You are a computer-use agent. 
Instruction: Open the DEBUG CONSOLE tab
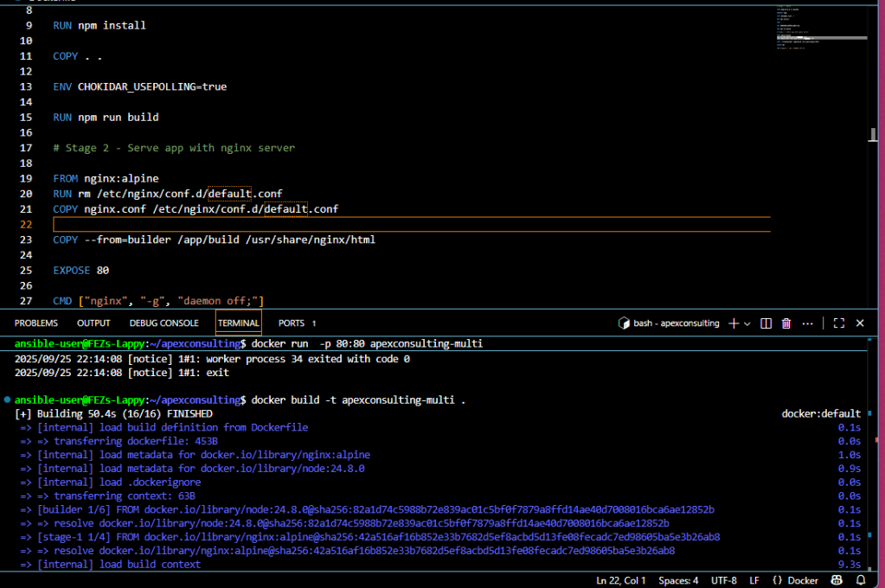point(164,323)
